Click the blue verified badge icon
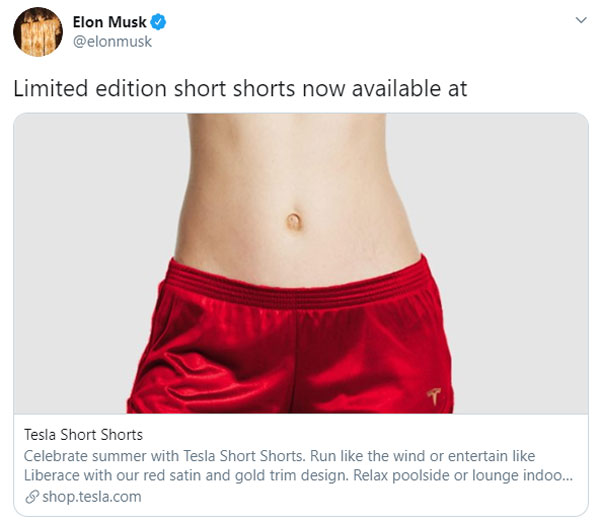The image size is (600, 522). coord(157,22)
